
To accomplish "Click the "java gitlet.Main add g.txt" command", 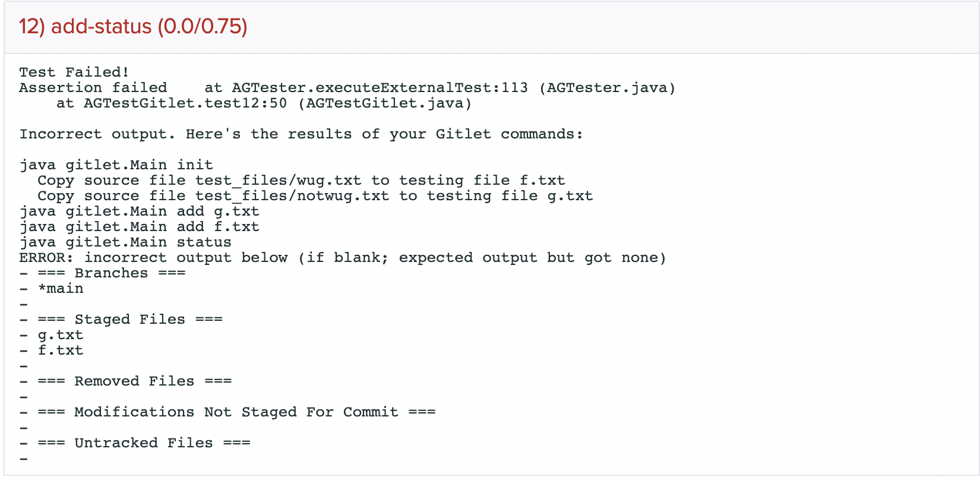I will coord(140,211).
